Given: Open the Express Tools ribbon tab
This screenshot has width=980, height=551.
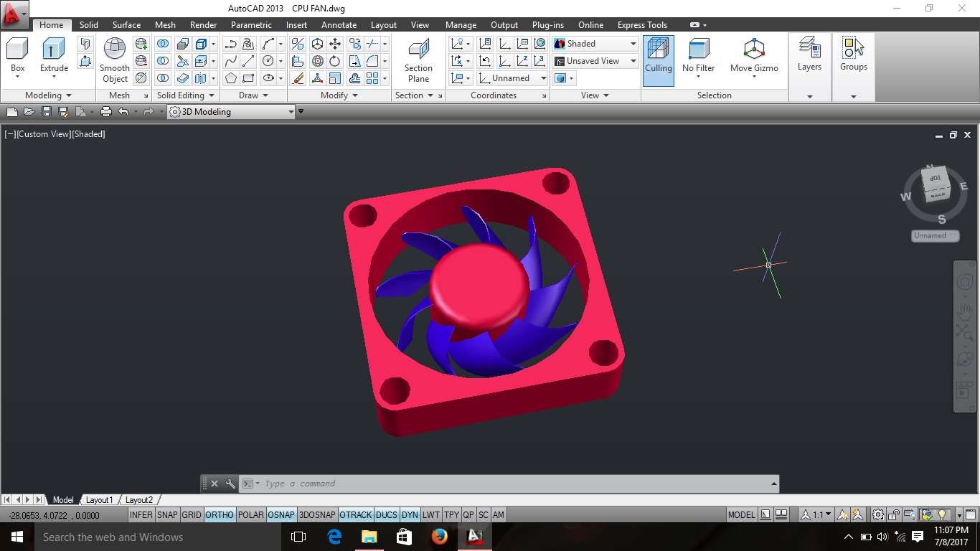Looking at the screenshot, I should point(642,24).
